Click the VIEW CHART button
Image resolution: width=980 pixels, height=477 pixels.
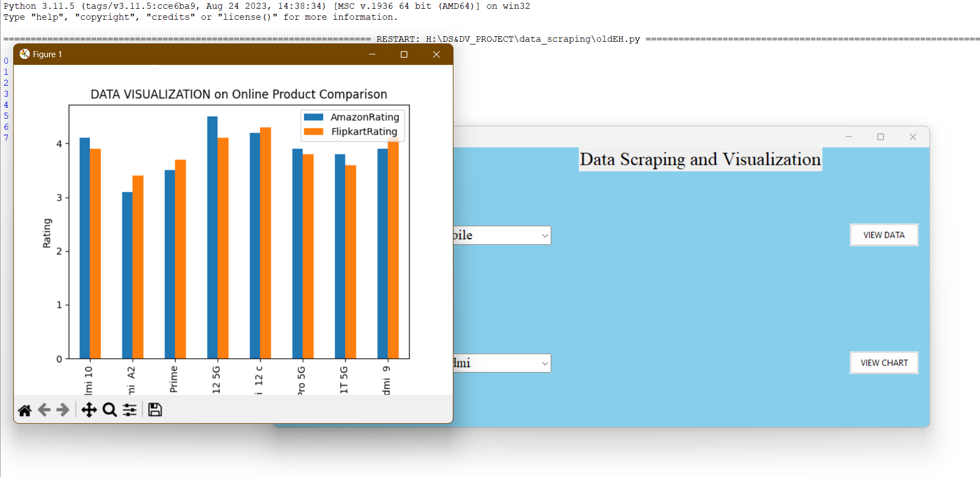point(884,363)
